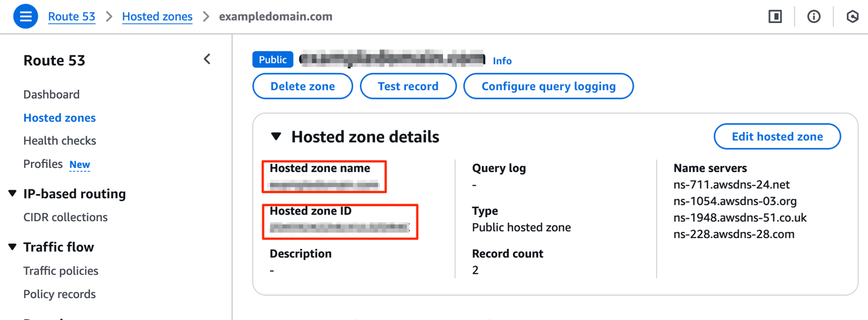Click the Record count value 2
The image size is (868, 320).
(x=475, y=270)
